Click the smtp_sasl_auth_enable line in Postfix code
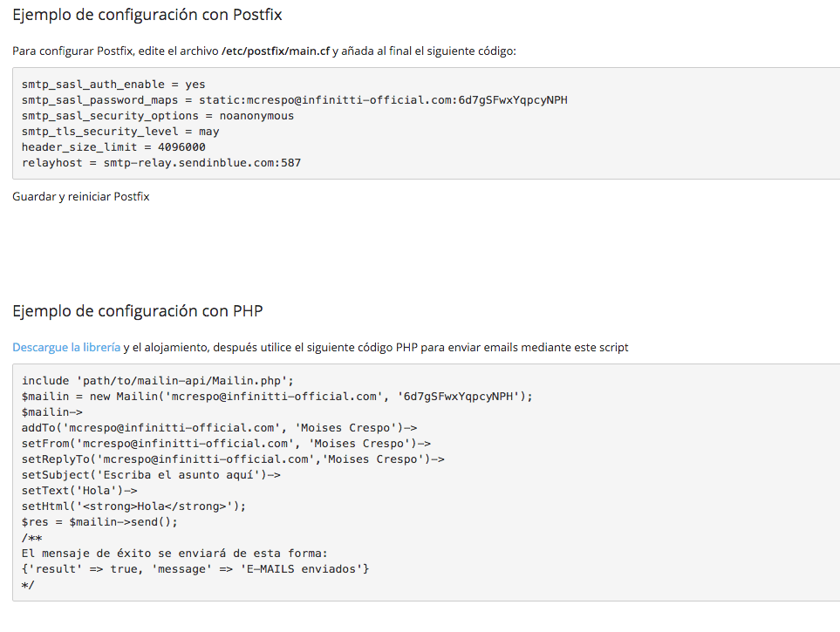Viewport: 840px width, 632px height. coord(113,85)
